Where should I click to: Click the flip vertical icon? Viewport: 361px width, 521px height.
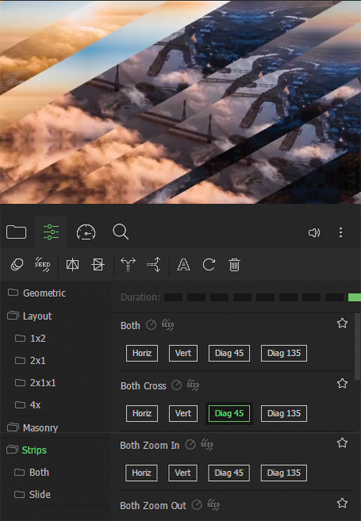(x=98, y=265)
